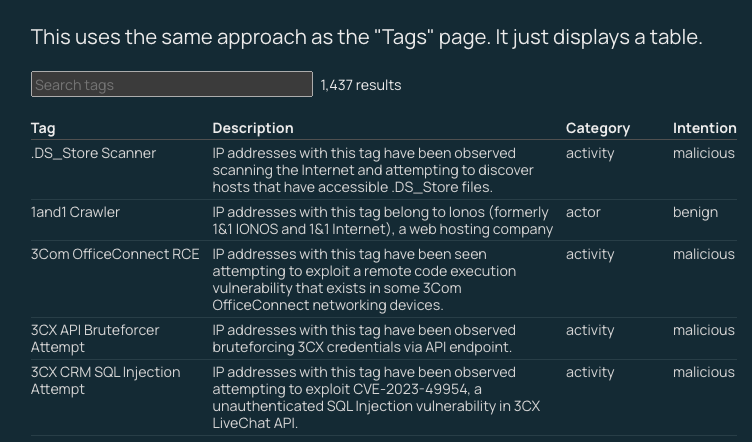Click the 1and1 Crawler tag name
Screen dimensions: 752x442
click(x=75, y=212)
